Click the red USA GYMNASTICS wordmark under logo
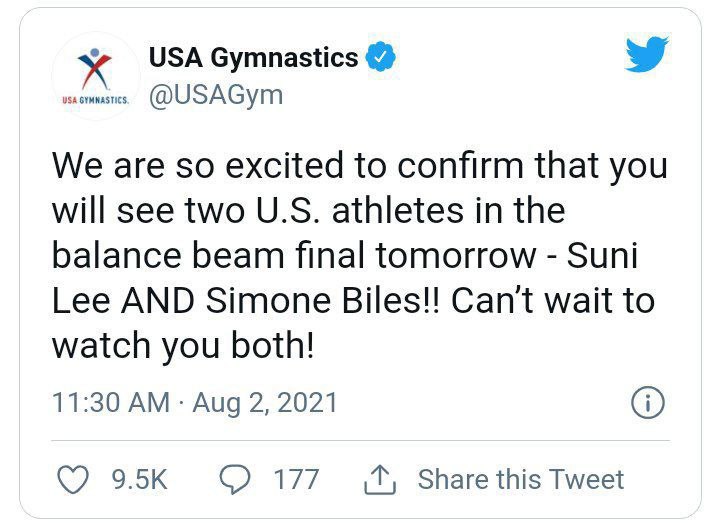The height and width of the screenshot is (523, 720). pyautogui.click(x=95, y=100)
